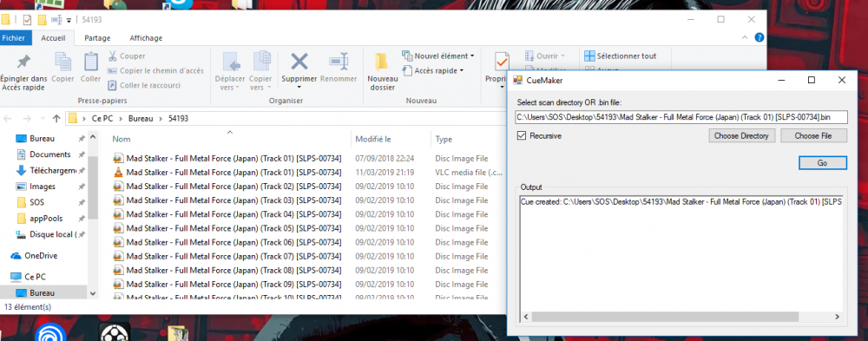This screenshot has width=868, height=341.
Task: Click the Nouveau dossier icon
Action: point(382,62)
